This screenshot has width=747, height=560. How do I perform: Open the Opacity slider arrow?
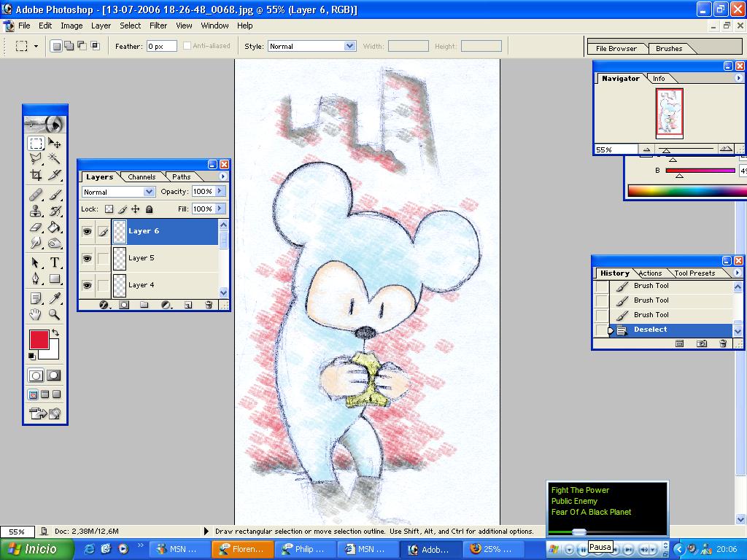point(220,192)
